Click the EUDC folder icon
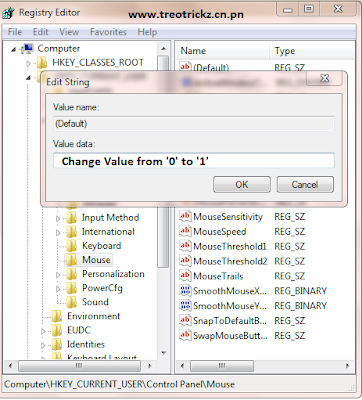This screenshot has width=362, height=400. (57, 330)
